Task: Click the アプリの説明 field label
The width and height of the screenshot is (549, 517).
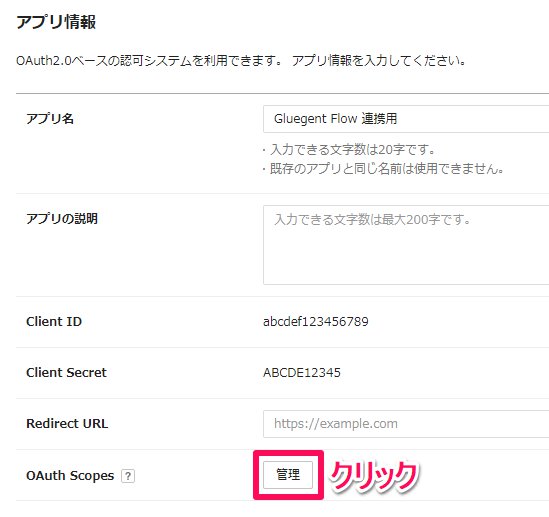Action: [x=62, y=218]
